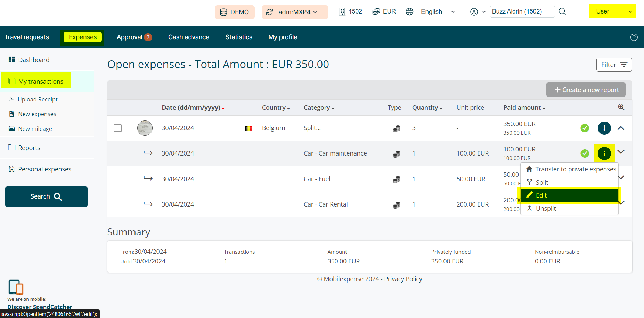Click the receipt thumbnail for Belgium expense
The height and width of the screenshot is (318, 644).
pos(145,128)
